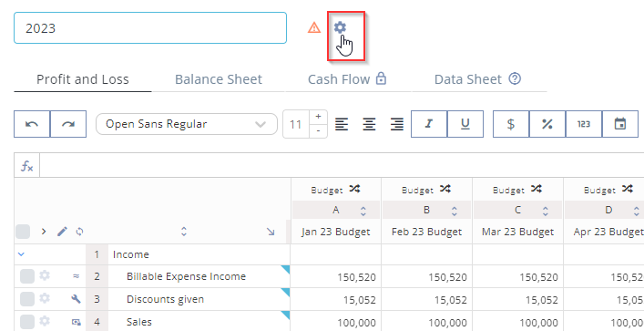Screen dimensions: 644x331
Task: Click the account name sort arrows in header
Action: 184,232
